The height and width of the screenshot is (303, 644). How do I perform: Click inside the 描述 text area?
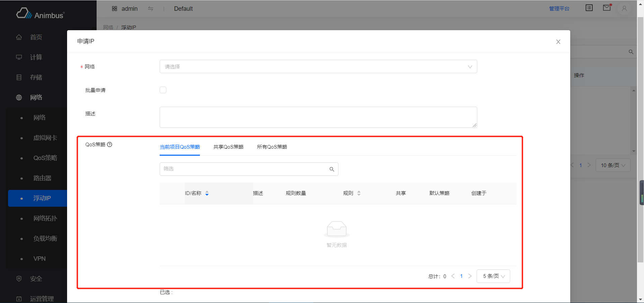[x=318, y=117]
